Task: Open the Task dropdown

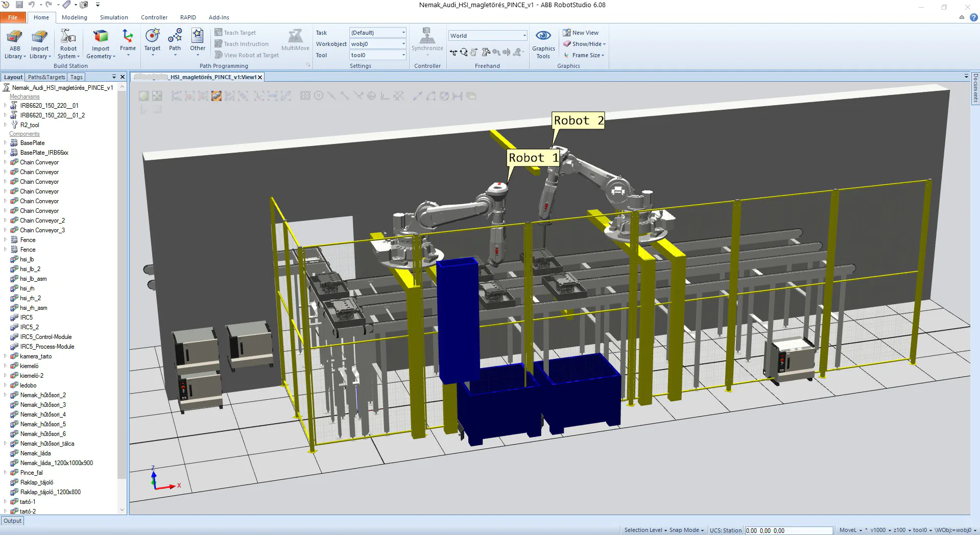Action: 377,33
